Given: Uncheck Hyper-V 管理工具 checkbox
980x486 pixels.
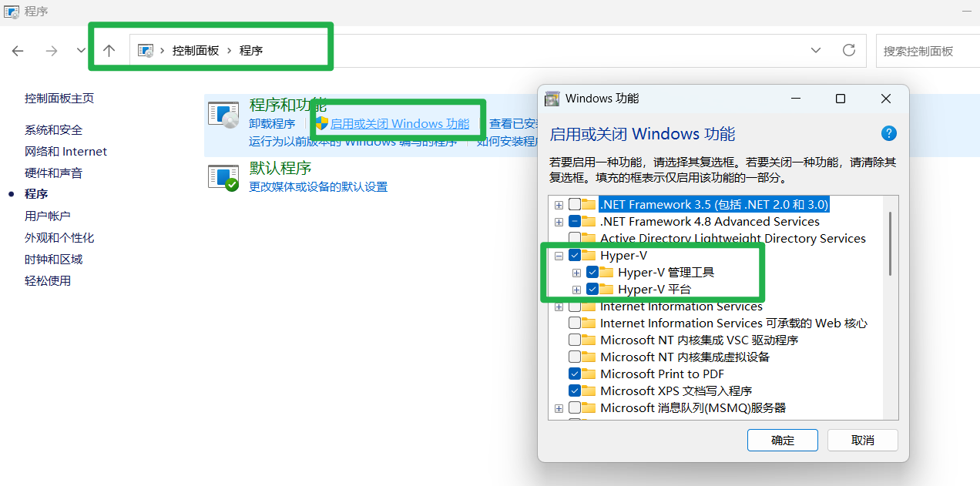Looking at the screenshot, I should [x=592, y=273].
